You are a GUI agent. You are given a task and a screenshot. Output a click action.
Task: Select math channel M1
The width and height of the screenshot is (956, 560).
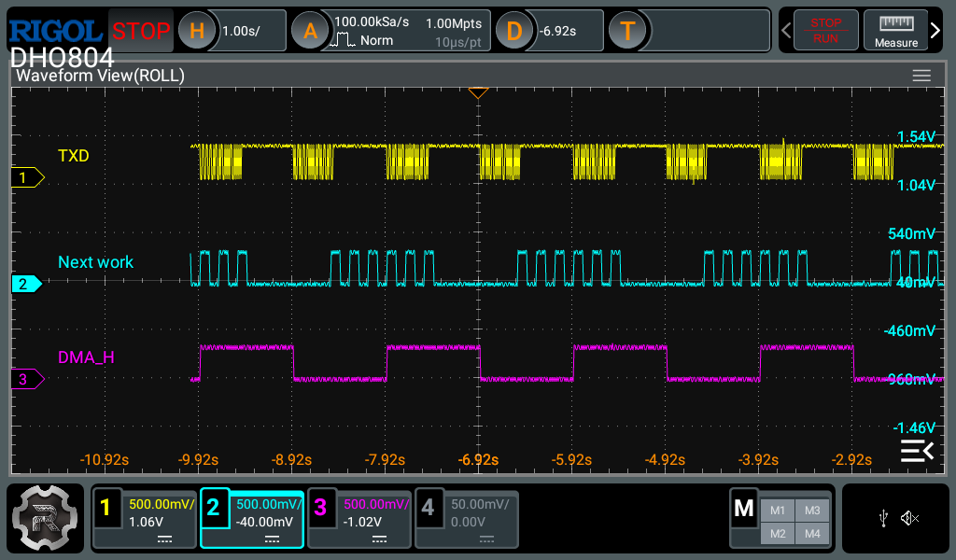pyautogui.click(x=777, y=510)
